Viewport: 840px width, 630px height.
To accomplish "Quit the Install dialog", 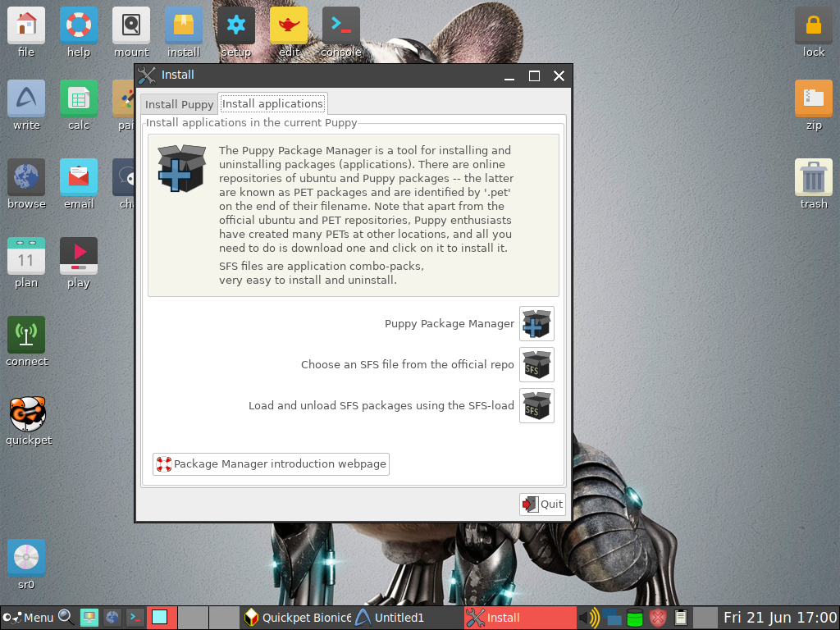I will pos(541,504).
